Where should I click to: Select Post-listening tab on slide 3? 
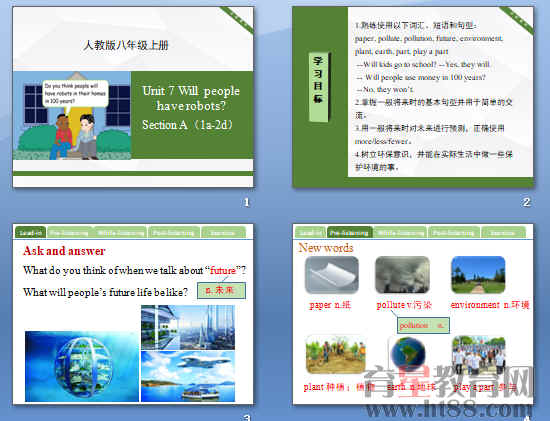pos(174,233)
